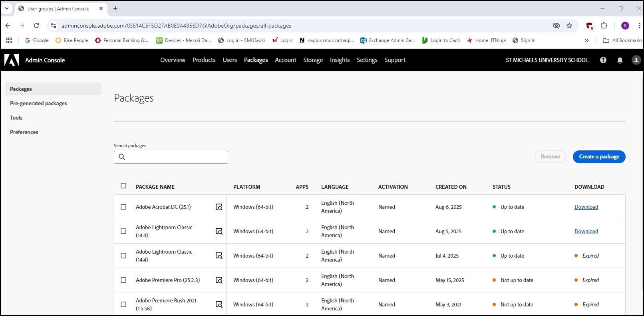Image resolution: width=644 pixels, height=316 pixels.
Task: Click the search magnifier icon in search box
Action: pyautogui.click(x=122, y=157)
